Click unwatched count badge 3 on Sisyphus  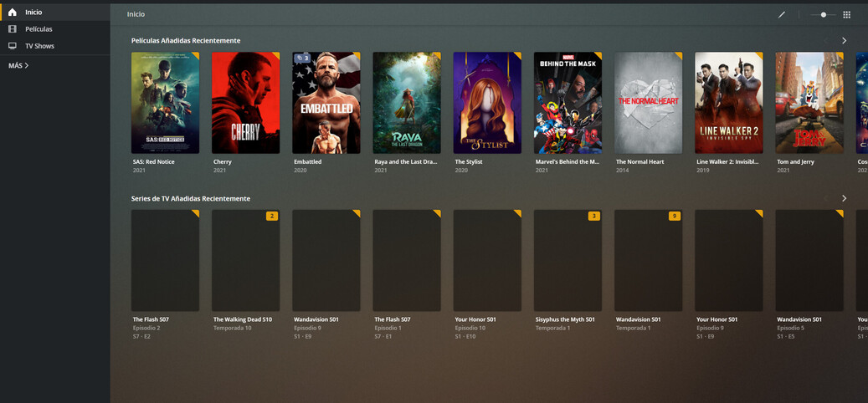[x=594, y=217]
